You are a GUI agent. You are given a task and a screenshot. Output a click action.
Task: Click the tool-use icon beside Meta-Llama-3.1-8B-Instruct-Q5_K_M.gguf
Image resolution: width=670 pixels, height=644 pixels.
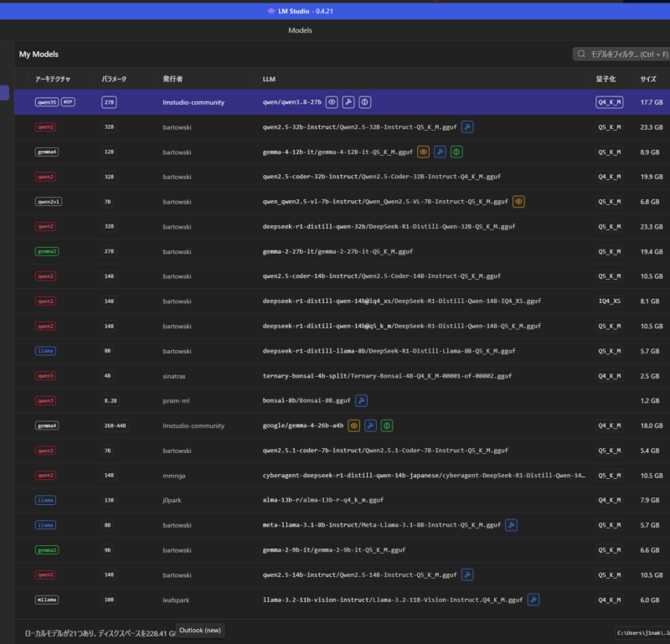coord(511,525)
